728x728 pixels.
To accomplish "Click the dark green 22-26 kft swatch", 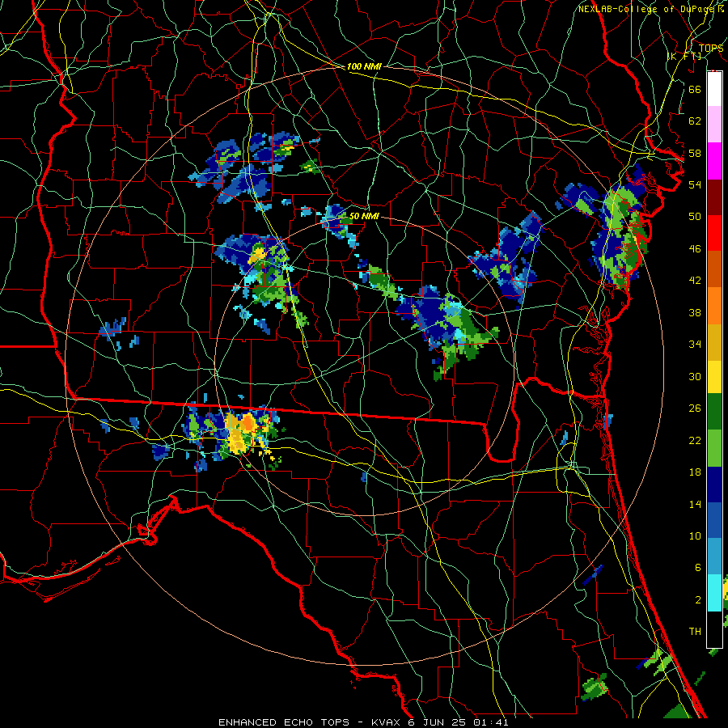I will click(714, 412).
